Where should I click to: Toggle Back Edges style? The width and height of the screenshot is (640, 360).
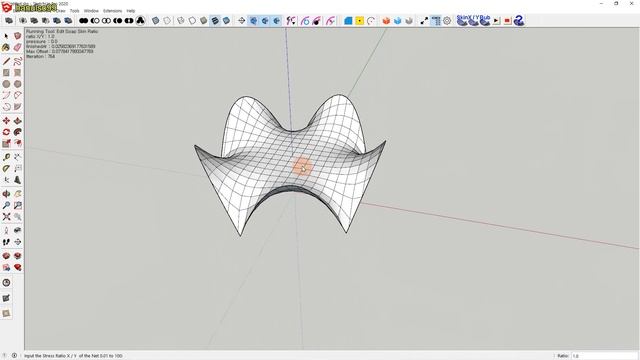pyautogui.click(x=167, y=20)
